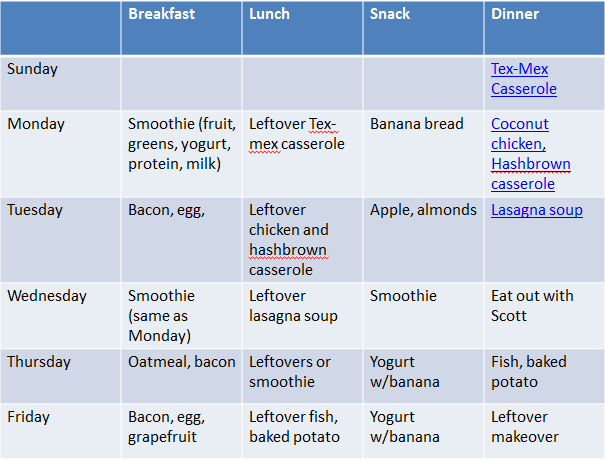This screenshot has width=605, height=459.
Task: Select the Eat out with Scott cell
Action: pos(544,316)
